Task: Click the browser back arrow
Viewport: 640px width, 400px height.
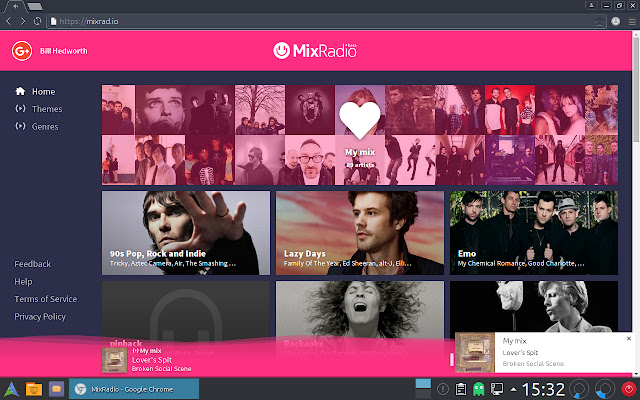Action: pos(9,21)
